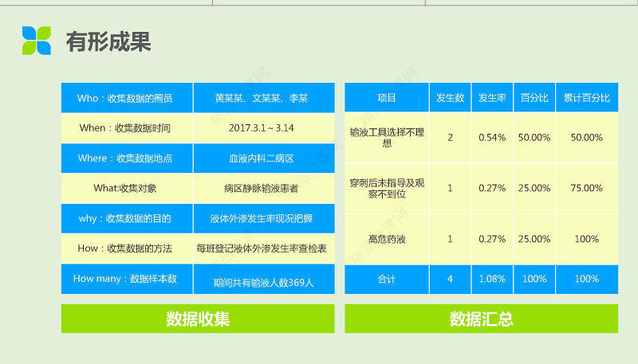Select the When：收集数据时间 cell

(127, 127)
